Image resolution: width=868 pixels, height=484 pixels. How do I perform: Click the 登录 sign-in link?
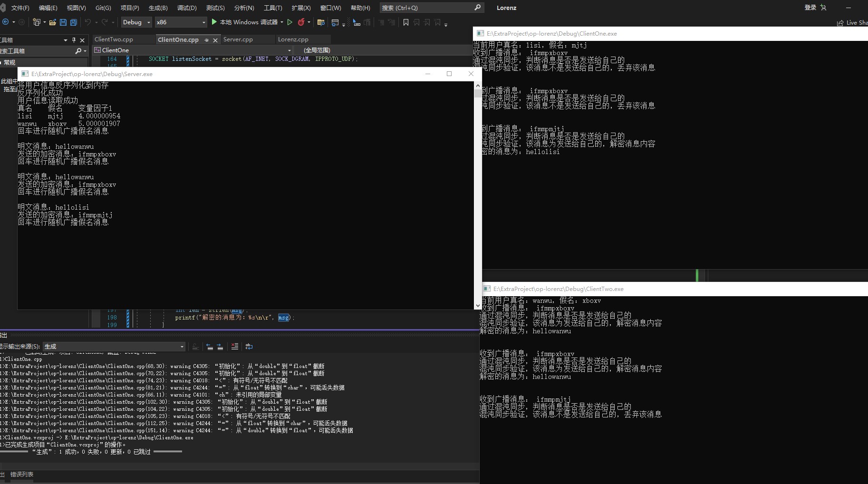[810, 8]
